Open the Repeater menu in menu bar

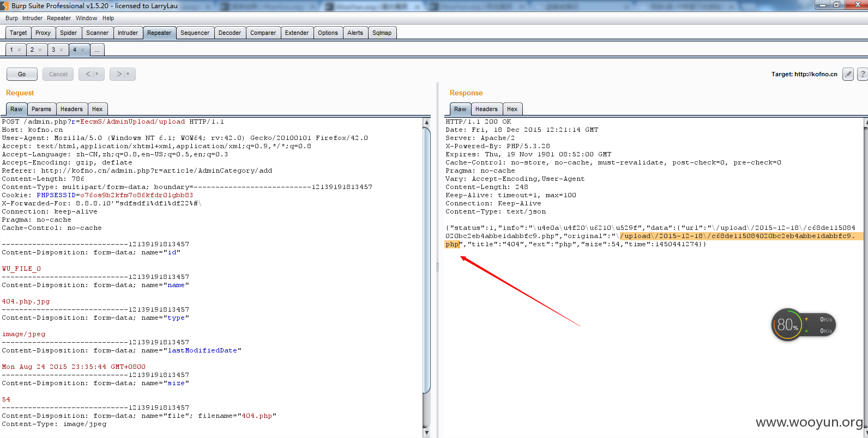[x=59, y=18]
